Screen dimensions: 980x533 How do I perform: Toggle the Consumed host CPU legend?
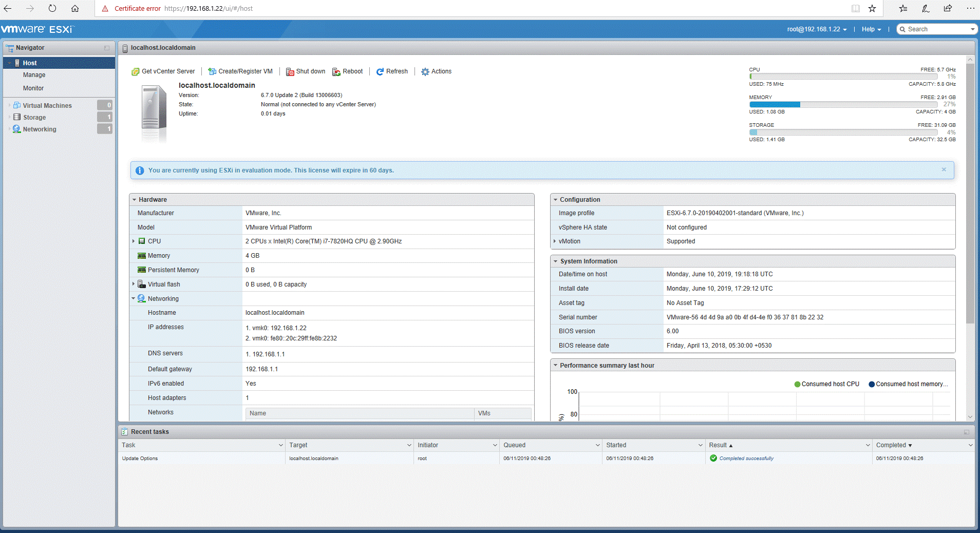(x=826, y=384)
